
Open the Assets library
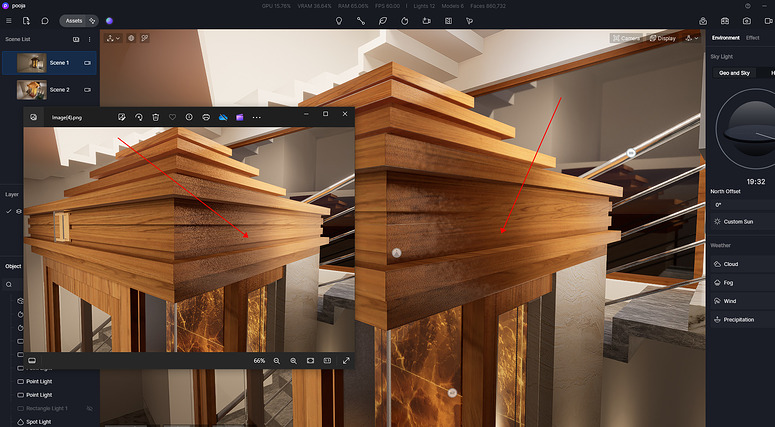(74, 21)
